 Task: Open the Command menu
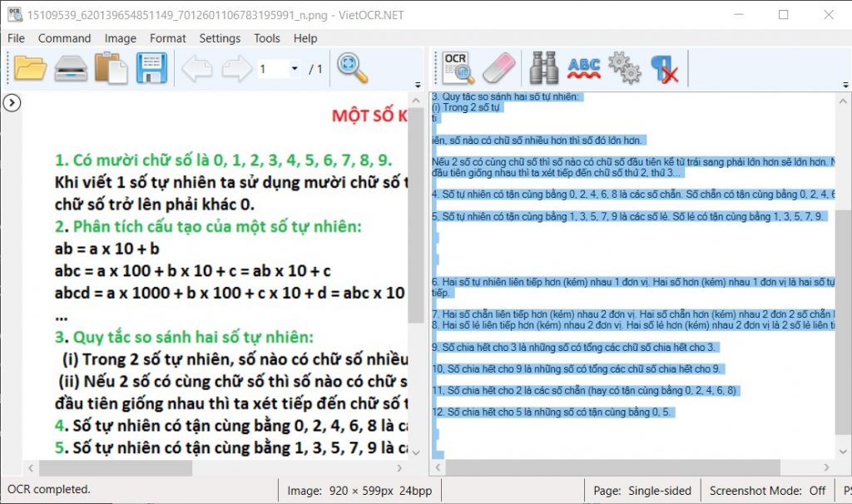coord(64,38)
